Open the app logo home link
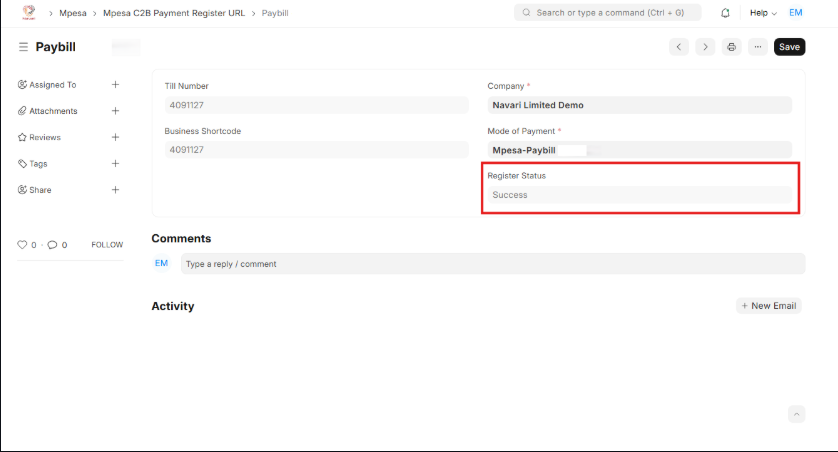 tap(29, 12)
